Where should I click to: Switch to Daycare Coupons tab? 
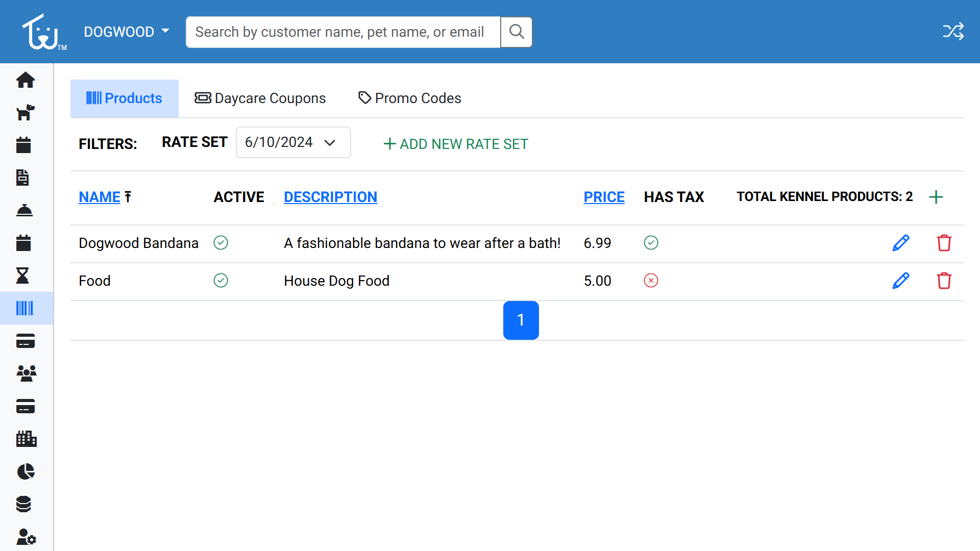pos(260,98)
